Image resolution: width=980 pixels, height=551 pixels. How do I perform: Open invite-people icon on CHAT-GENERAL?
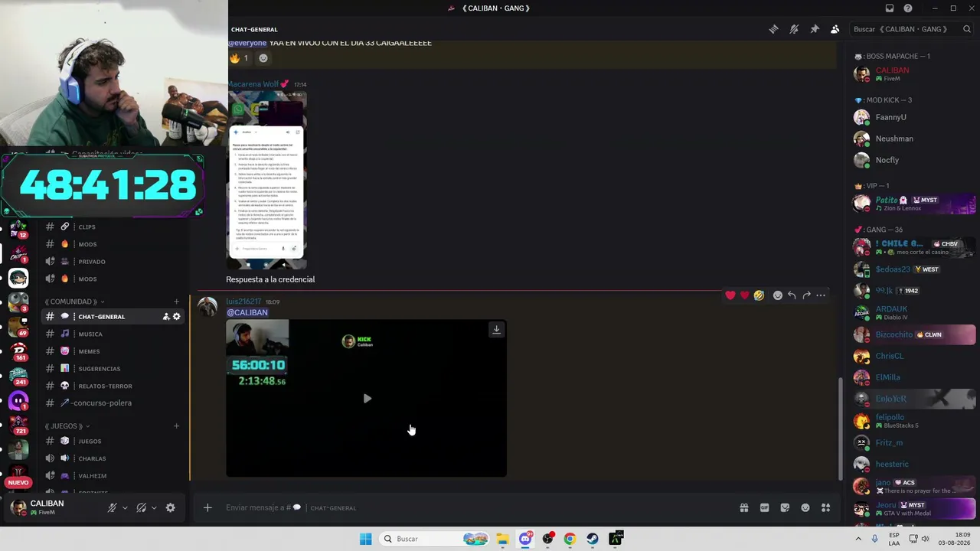(165, 317)
